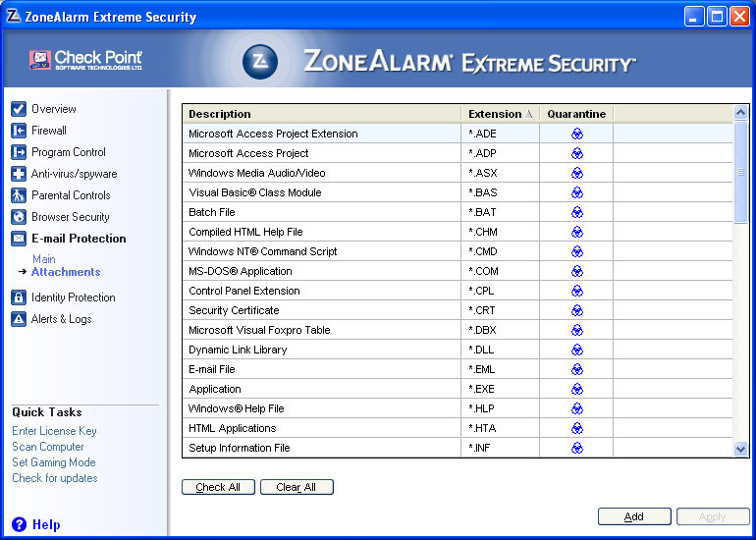Toggle quarantine icon for HTML Applications

576,429
